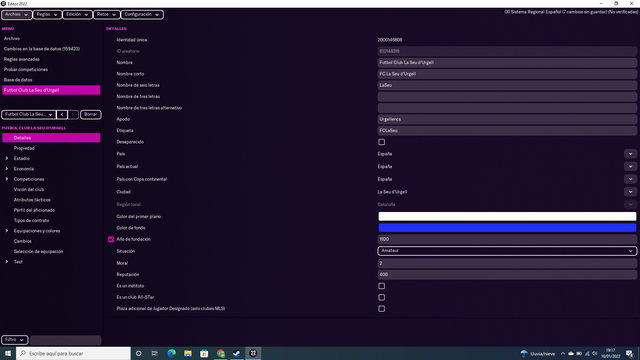Open the Filtro dropdown

(x=15, y=340)
